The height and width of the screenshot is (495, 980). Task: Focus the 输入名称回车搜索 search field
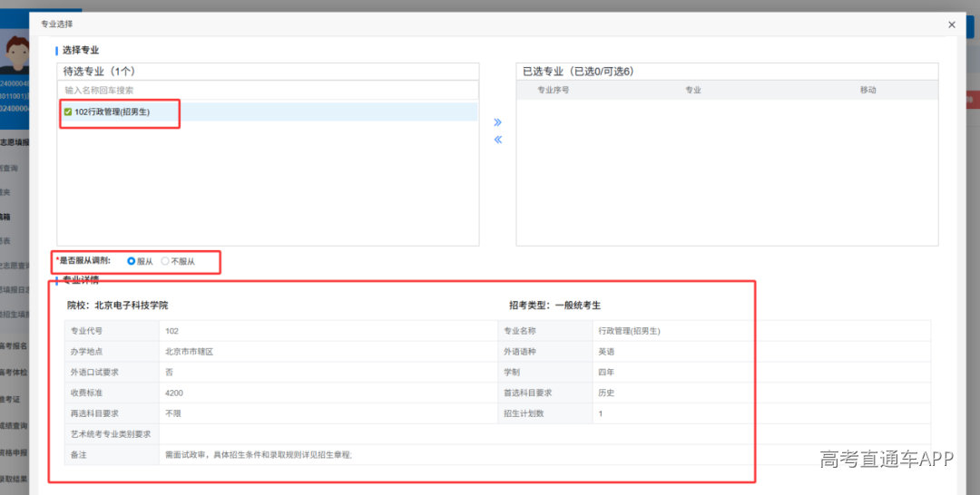click(268, 91)
